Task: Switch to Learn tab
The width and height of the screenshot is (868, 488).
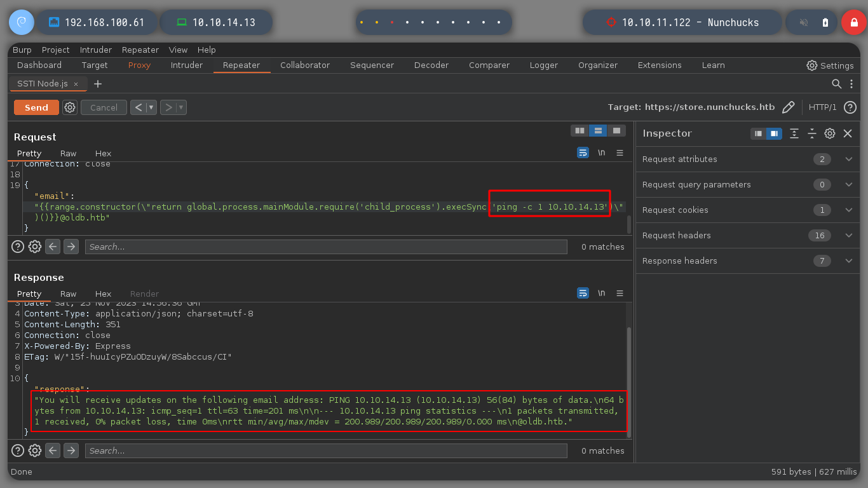Action: pyautogui.click(x=713, y=65)
